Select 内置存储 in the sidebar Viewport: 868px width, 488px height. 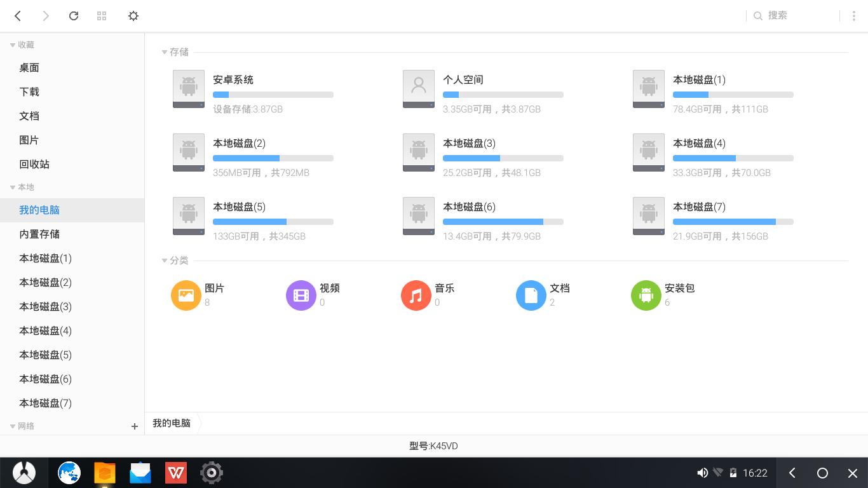click(72, 234)
